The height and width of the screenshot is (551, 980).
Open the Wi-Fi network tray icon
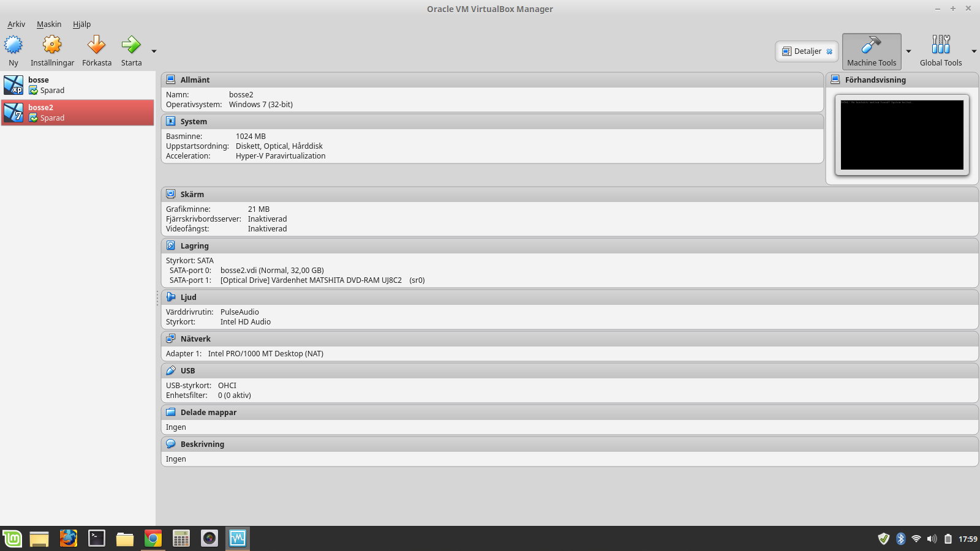pyautogui.click(x=916, y=539)
